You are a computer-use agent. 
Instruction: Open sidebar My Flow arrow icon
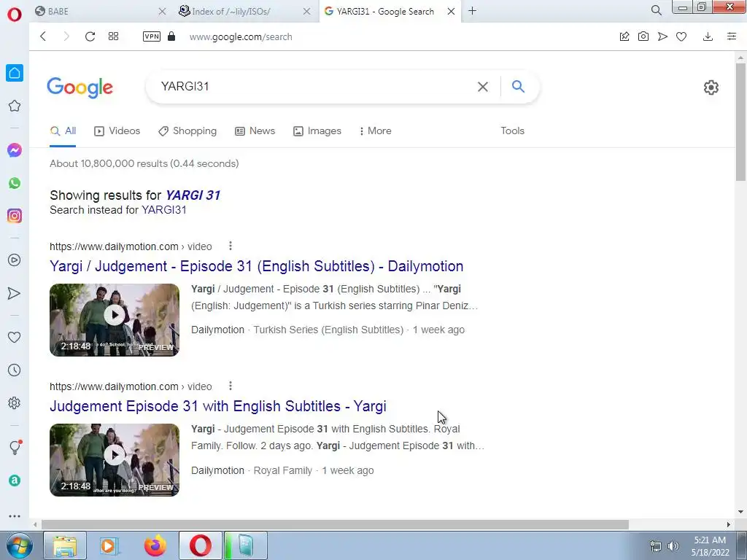click(x=15, y=293)
